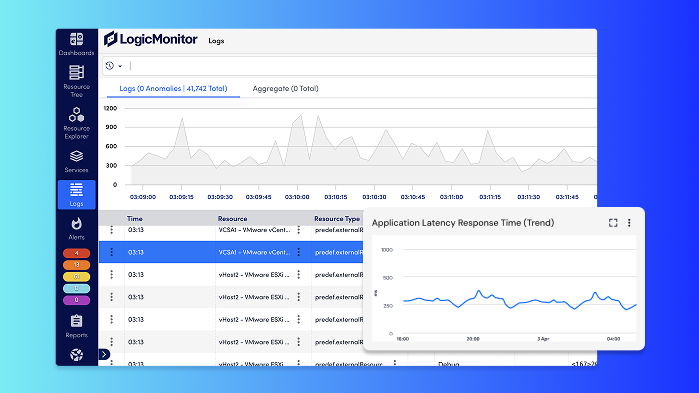
Task: Click the red critical alerts badge showing 4
Action: click(x=76, y=253)
